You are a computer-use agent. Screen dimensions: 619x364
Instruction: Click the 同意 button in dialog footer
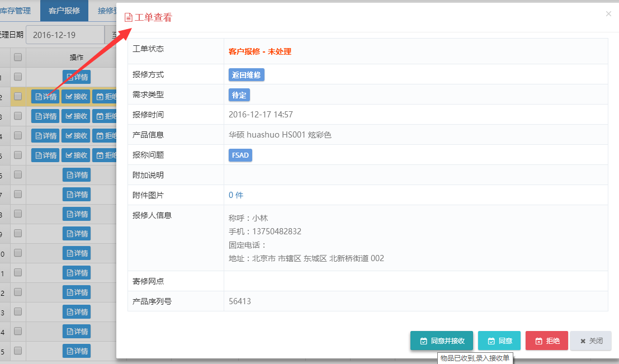point(499,341)
